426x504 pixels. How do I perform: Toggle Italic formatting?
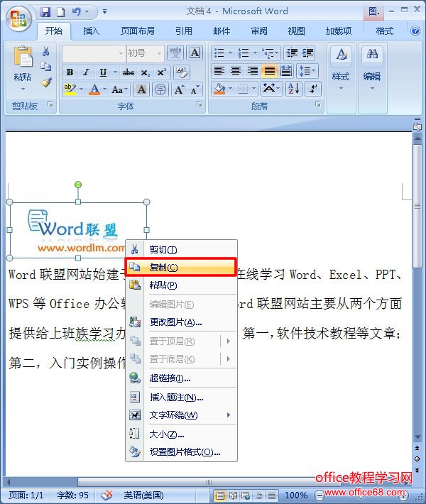pos(87,72)
